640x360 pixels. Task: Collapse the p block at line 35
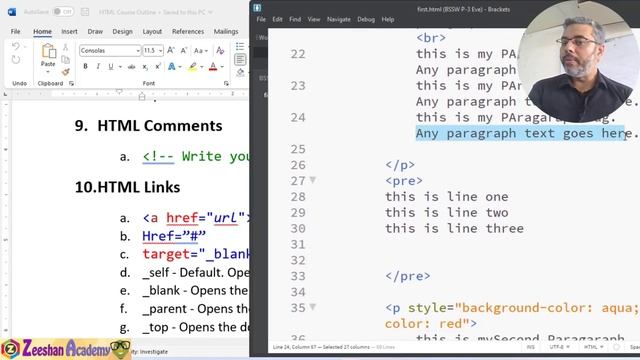[313, 307]
